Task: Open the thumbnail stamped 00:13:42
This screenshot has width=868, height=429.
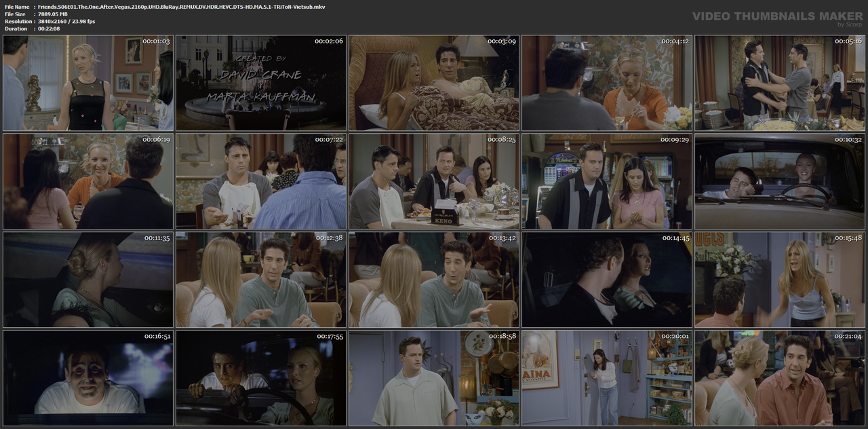Action: (x=434, y=280)
